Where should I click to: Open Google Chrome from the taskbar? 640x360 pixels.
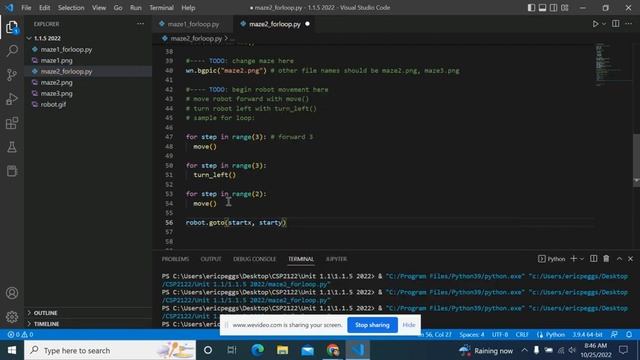coord(333,350)
